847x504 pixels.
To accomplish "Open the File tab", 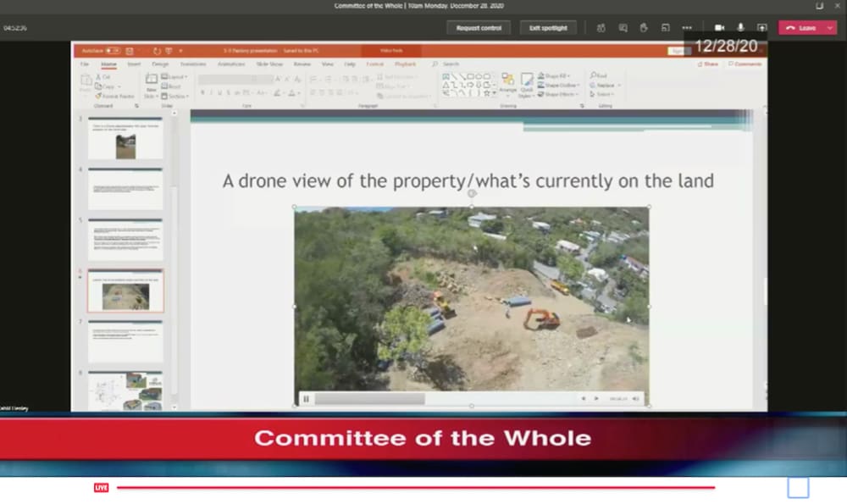I will tap(85, 64).
